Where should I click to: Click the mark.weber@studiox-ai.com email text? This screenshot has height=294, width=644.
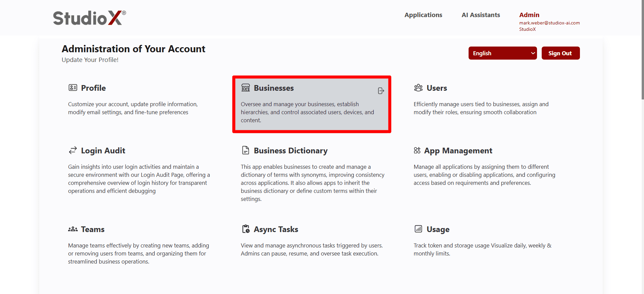549,23
